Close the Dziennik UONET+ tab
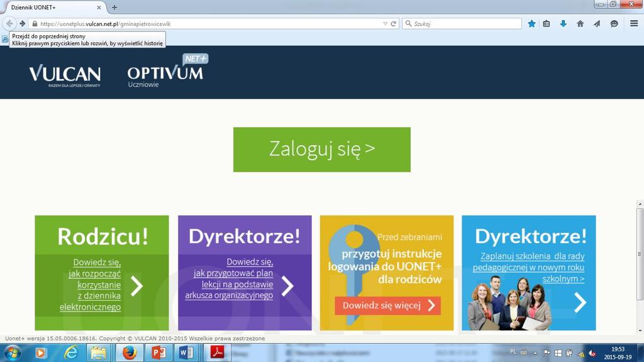 [x=99, y=8]
